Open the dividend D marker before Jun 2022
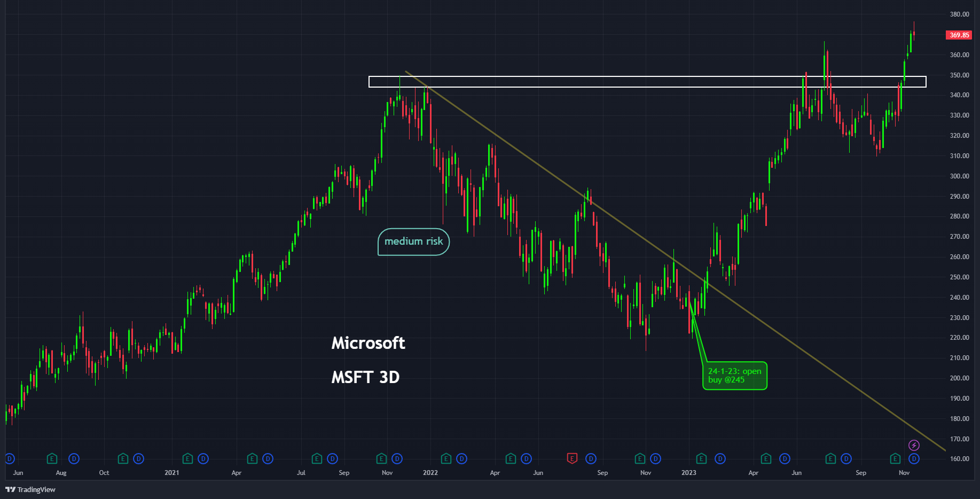This screenshot has height=499, width=980. [x=527, y=458]
